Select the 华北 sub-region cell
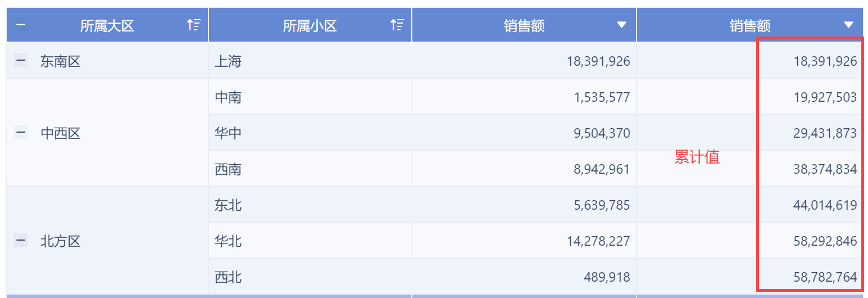868x298 pixels. pyautogui.click(x=228, y=241)
